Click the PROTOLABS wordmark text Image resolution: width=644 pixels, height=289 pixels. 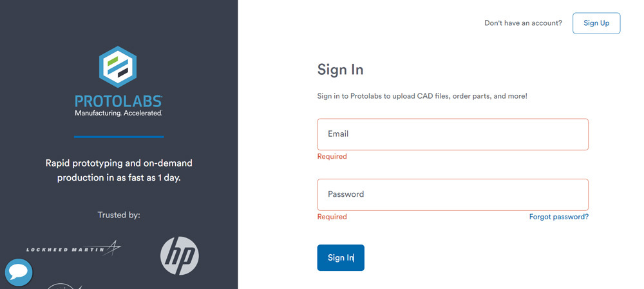coord(118,101)
